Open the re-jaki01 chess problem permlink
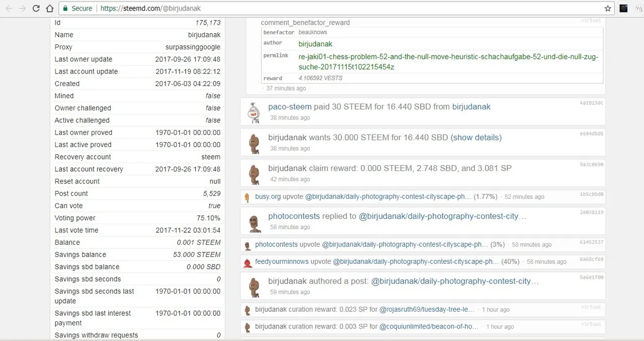Screen dimensions: 644x341 tap(448, 61)
